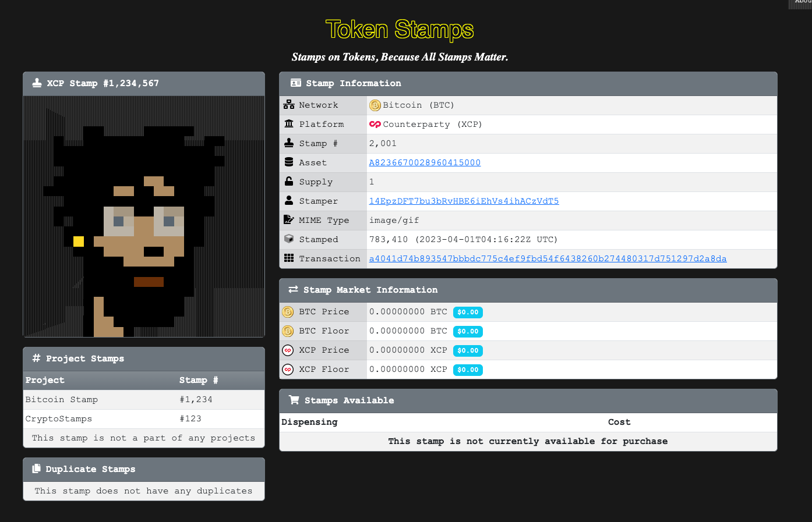Click 'This stamp does not have any duplicates' text

point(143,491)
